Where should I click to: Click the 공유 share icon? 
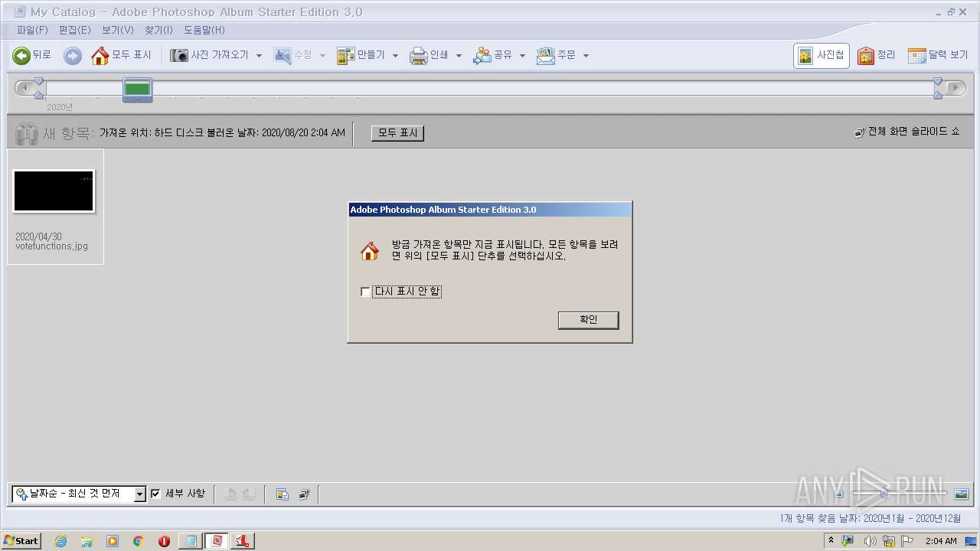pyautogui.click(x=482, y=55)
